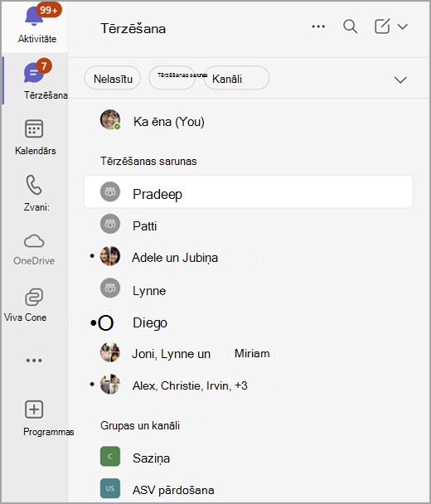Open the Zvani phone icon

pyautogui.click(x=34, y=185)
